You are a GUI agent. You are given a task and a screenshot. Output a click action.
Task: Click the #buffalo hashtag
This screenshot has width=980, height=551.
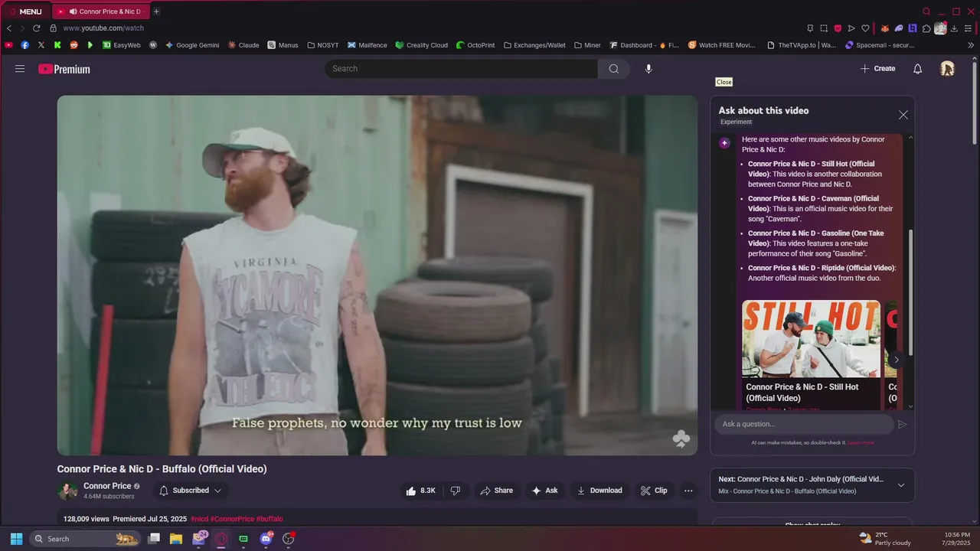click(x=269, y=519)
